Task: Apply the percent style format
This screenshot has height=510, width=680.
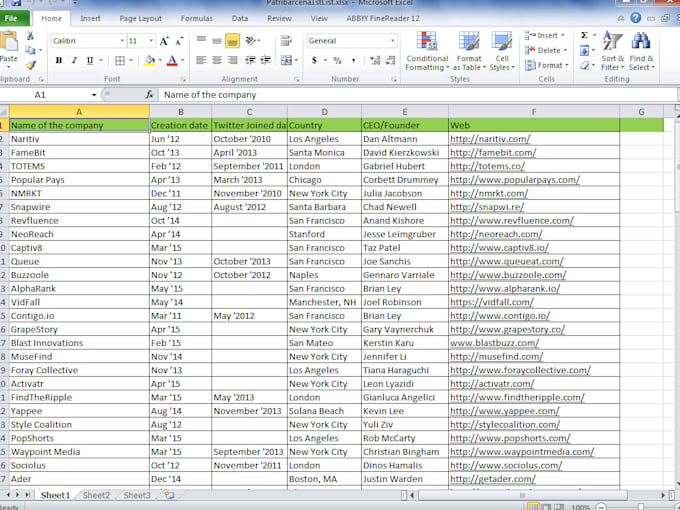Action: click(337, 61)
